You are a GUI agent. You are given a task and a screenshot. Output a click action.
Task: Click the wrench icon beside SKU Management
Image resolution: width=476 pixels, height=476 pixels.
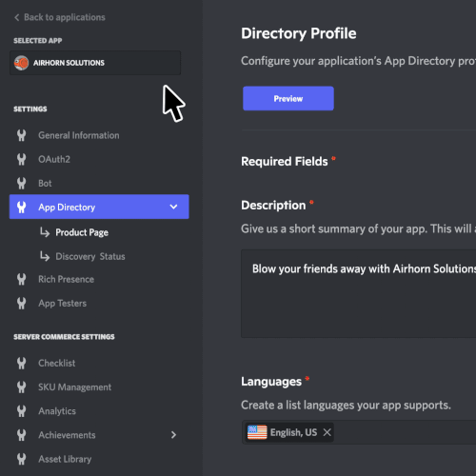(21, 387)
